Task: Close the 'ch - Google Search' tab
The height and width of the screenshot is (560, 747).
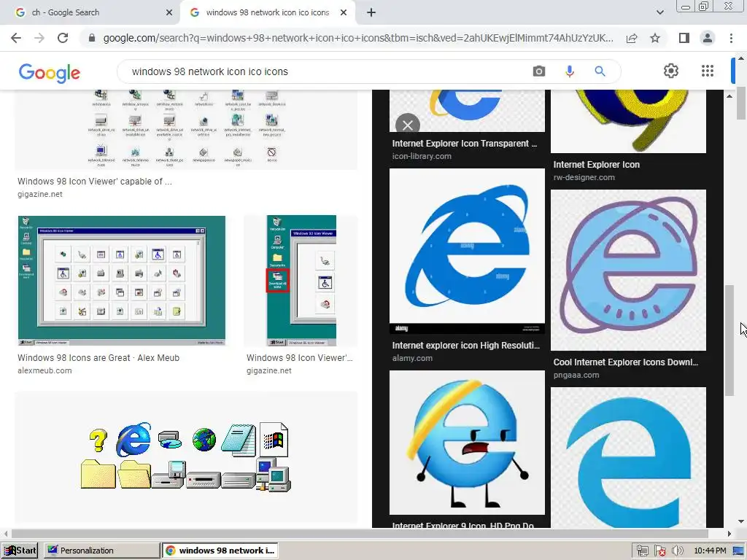Action: [x=169, y=12]
